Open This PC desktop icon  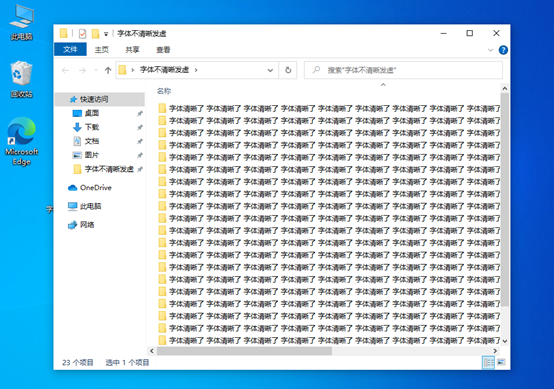pyautogui.click(x=22, y=22)
